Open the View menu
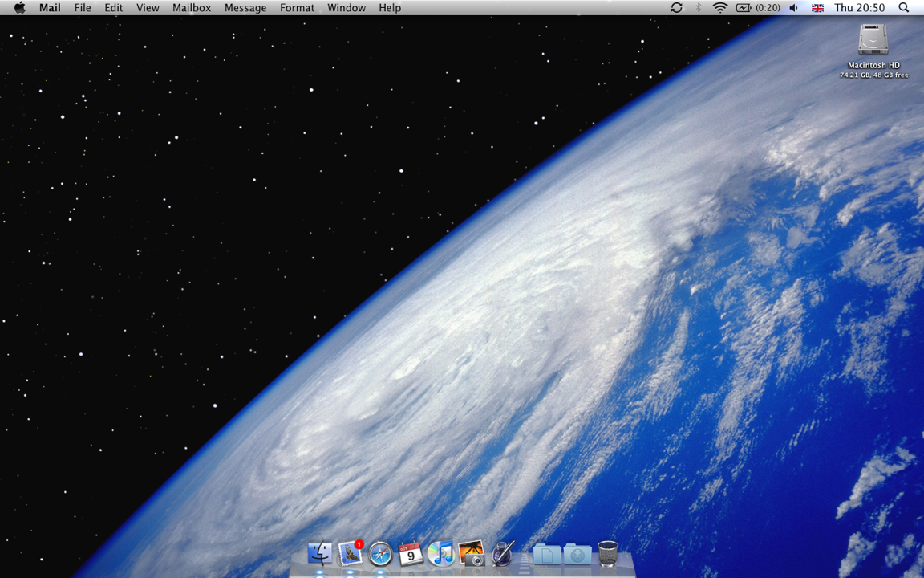924x578 pixels. tap(148, 8)
